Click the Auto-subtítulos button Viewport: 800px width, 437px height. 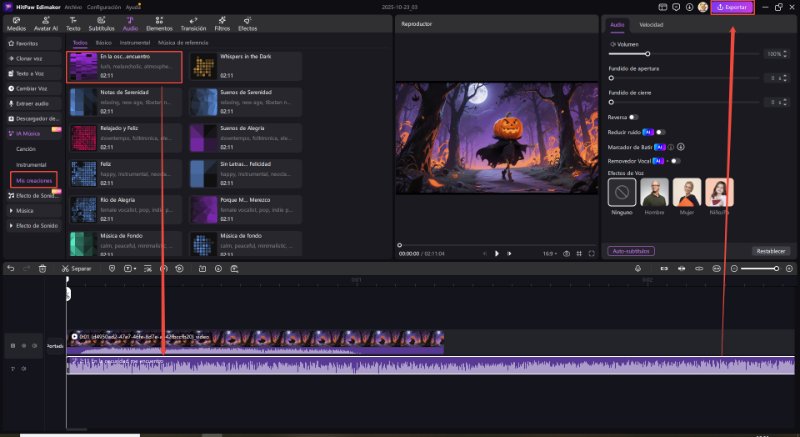pos(631,251)
